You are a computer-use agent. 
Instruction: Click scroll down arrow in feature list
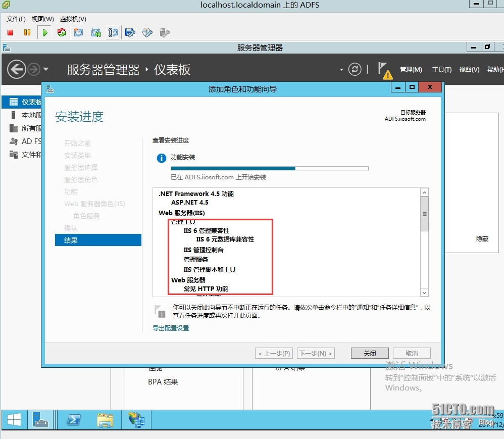pos(424,292)
